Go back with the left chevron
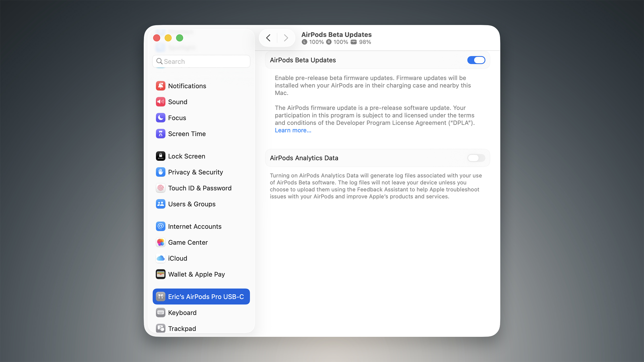Screen dimensions: 644x362 point(268,38)
